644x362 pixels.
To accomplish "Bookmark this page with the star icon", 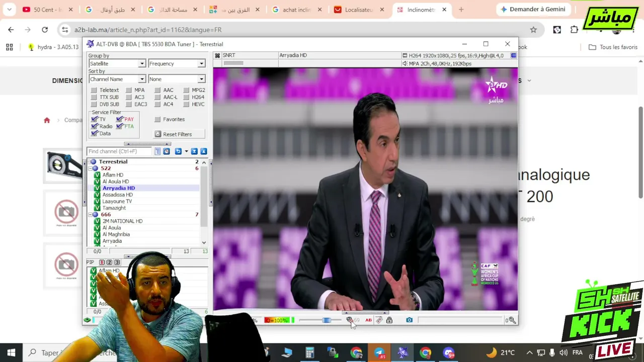I will coord(533,30).
